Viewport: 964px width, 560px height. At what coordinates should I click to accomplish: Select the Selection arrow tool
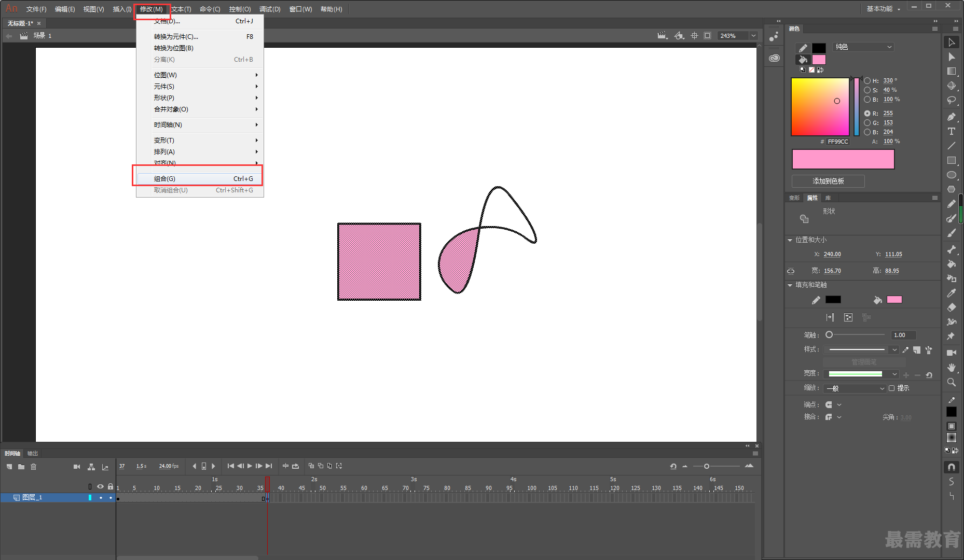click(951, 43)
